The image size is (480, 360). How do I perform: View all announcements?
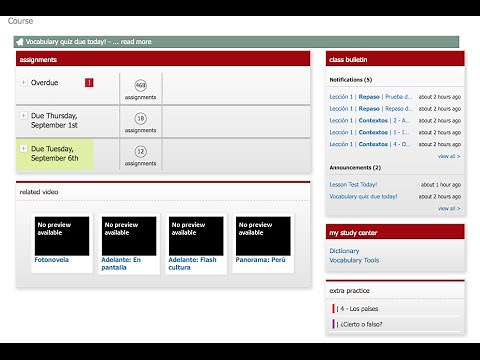pyautogui.click(x=449, y=208)
